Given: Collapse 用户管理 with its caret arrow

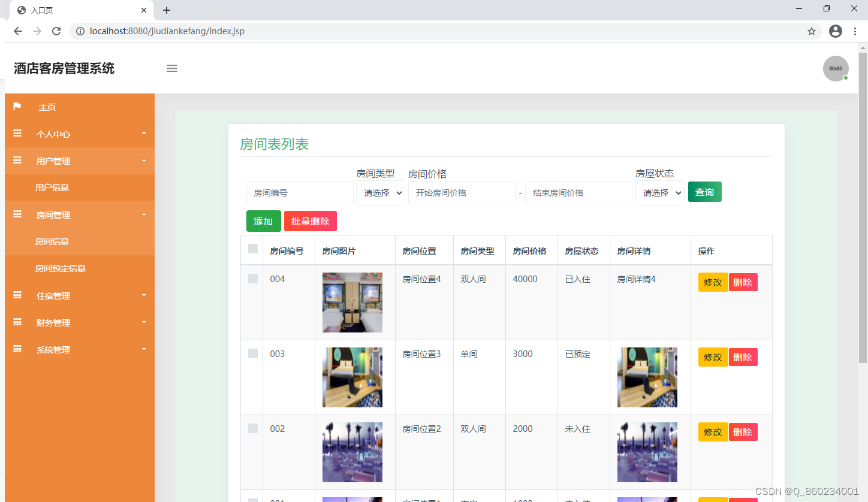Looking at the screenshot, I should click(144, 161).
